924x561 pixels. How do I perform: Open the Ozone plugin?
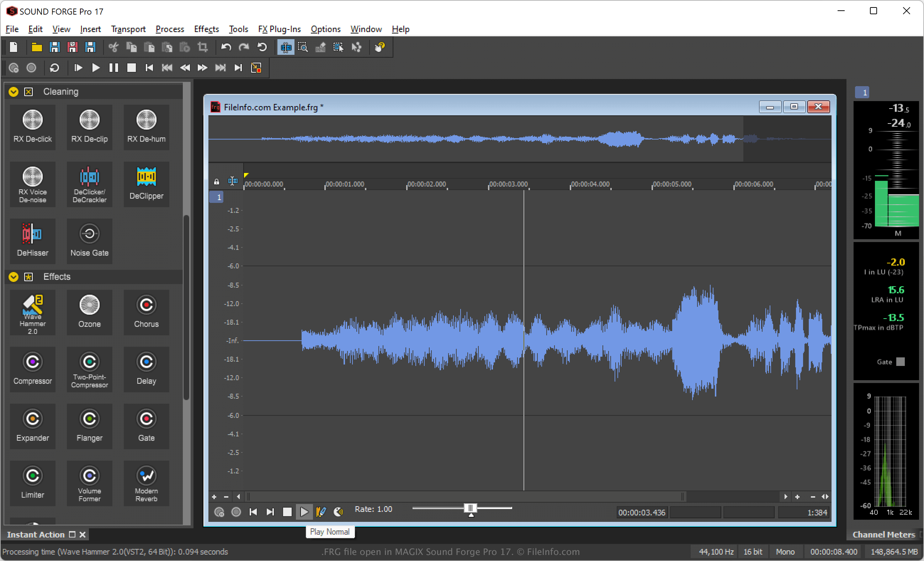click(90, 313)
